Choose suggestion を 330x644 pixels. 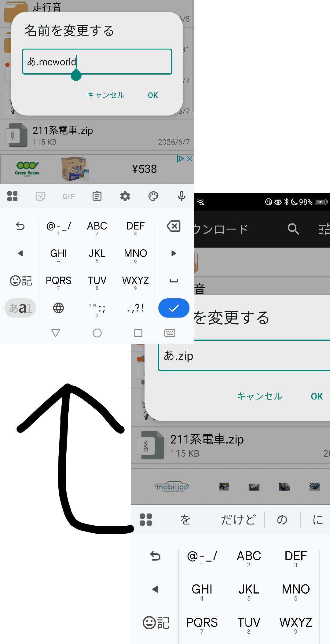(185, 519)
